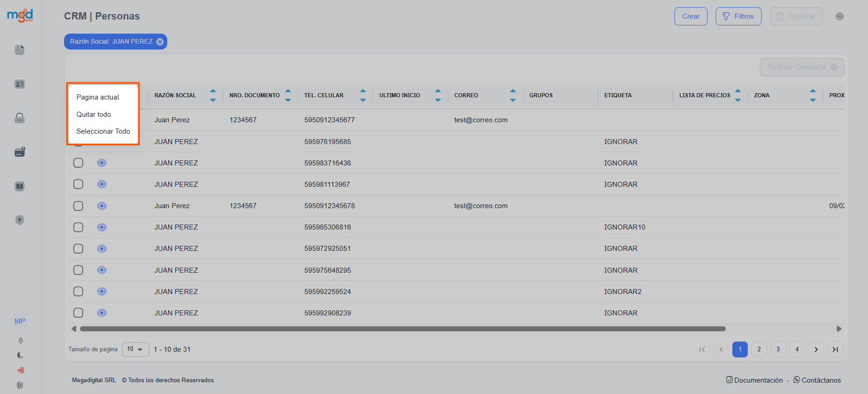Open the three-dot more options menu
This screenshot has height=394, width=868.
point(839,16)
